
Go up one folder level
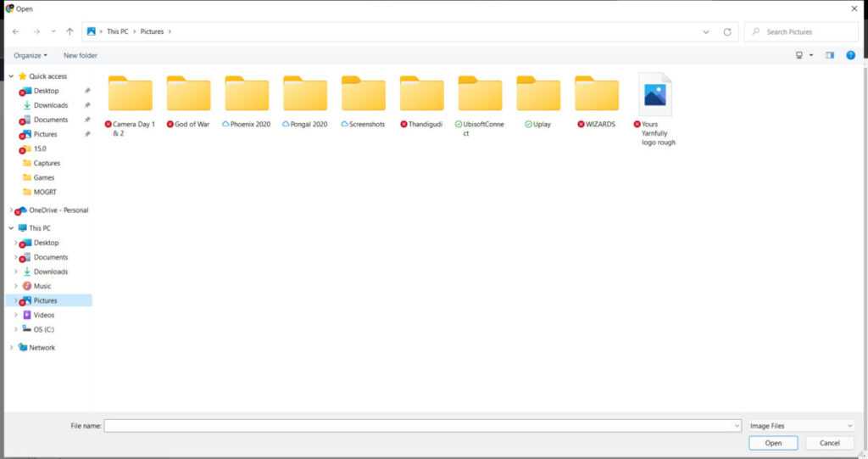click(x=70, y=31)
